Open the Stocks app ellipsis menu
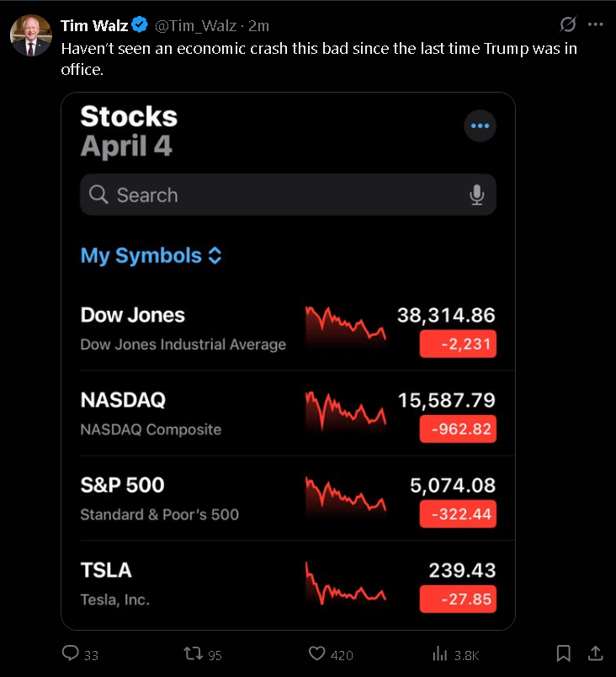Image resolution: width=616 pixels, height=677 pixels. 480,125
